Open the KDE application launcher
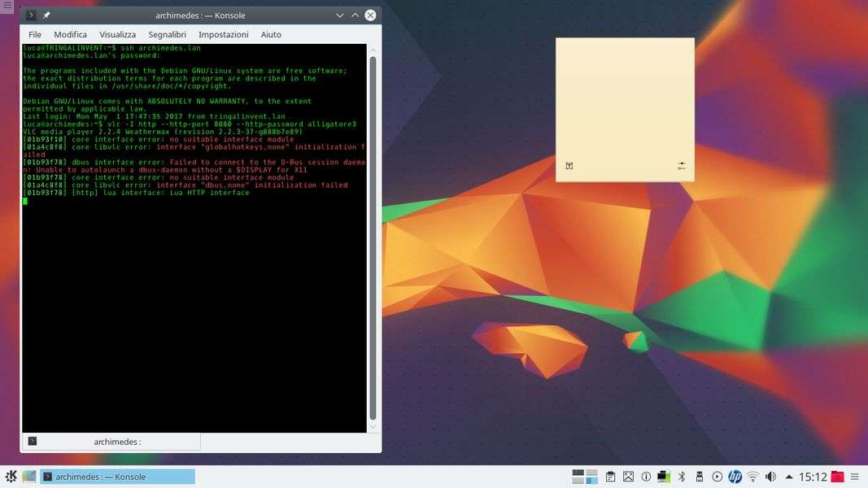Screen dimensions: 868x488 (11, 477)
